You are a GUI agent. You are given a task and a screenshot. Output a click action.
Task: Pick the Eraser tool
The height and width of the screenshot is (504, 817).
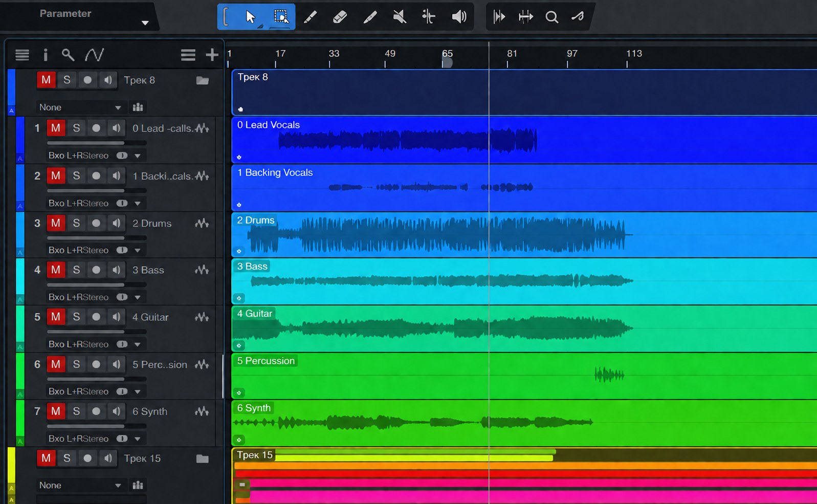click(340, 17)
